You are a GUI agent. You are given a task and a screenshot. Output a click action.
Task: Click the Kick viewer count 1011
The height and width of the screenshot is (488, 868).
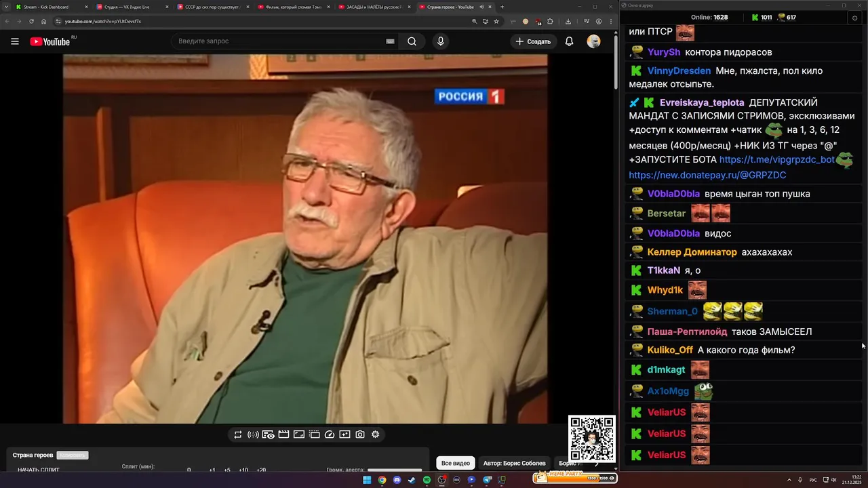[762, 18]
